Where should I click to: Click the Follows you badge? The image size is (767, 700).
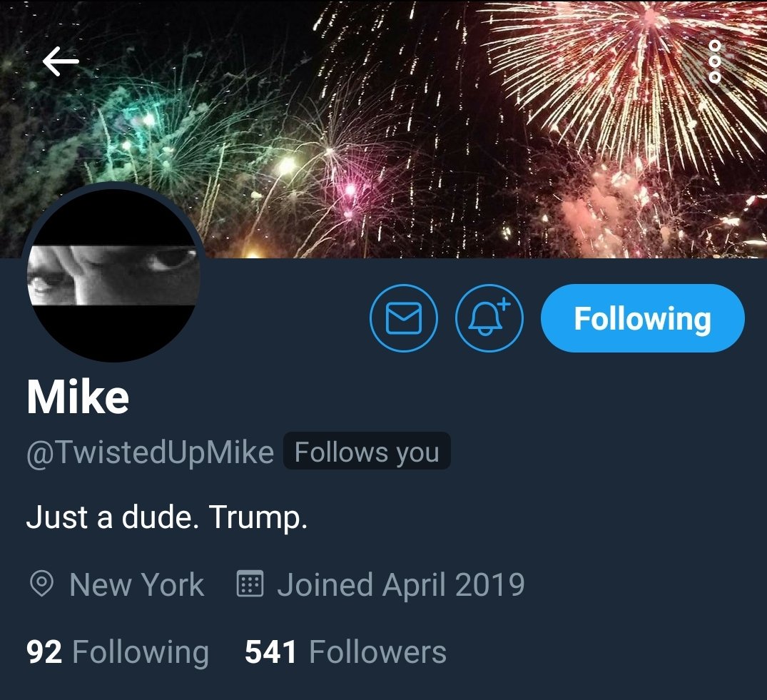click(367, 452)
